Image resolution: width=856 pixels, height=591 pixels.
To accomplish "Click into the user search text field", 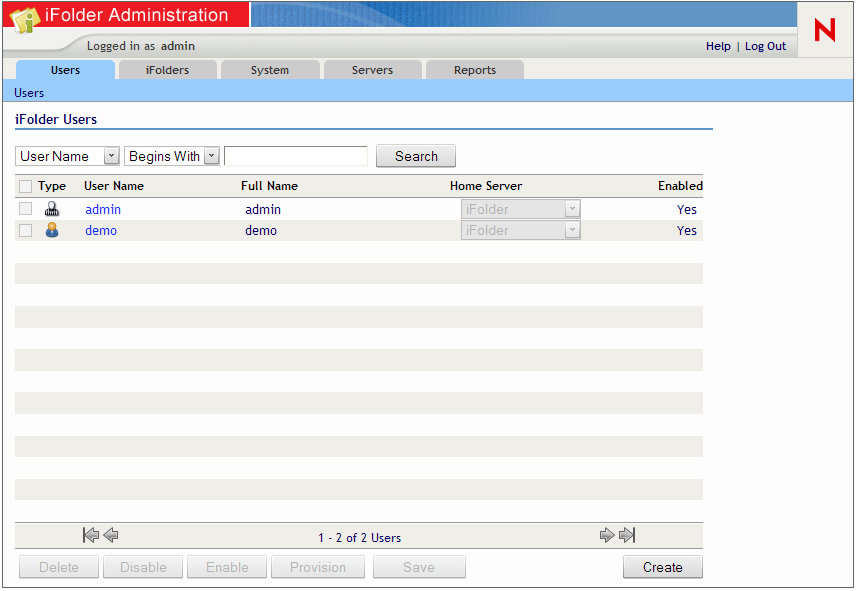I will (296, 156).
